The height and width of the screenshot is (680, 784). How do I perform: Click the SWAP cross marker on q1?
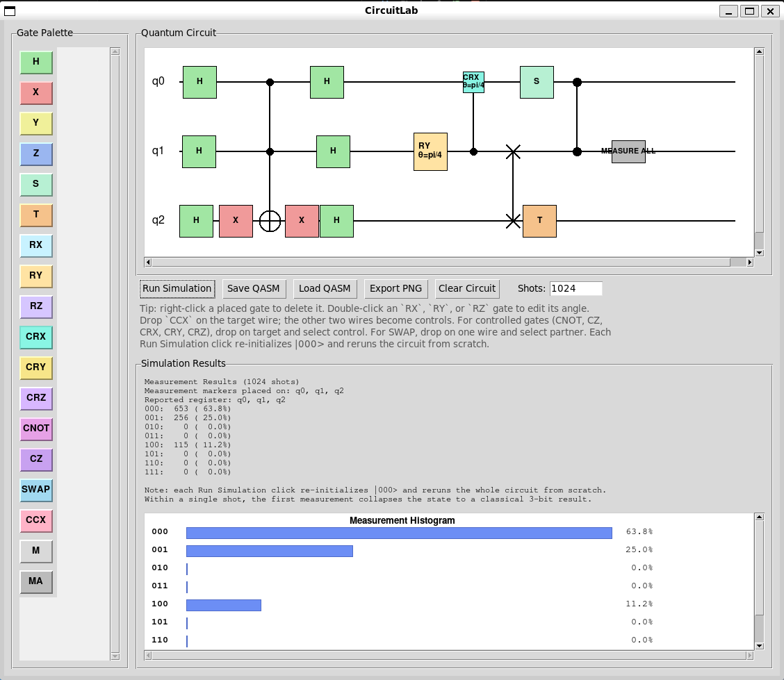[513, 152]
